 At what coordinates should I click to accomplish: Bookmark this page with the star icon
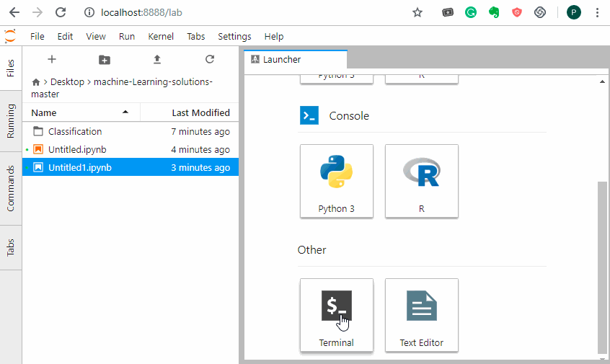coord(417,12)
